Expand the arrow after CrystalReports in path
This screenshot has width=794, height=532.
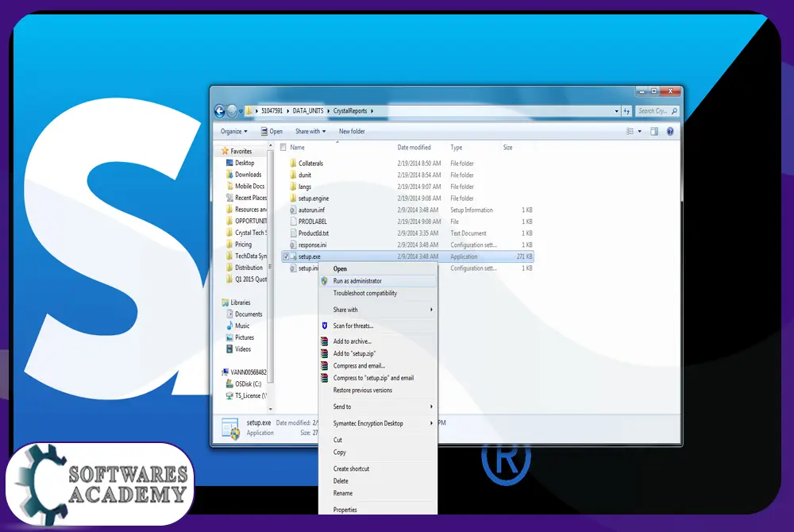[x=372, y=111]
